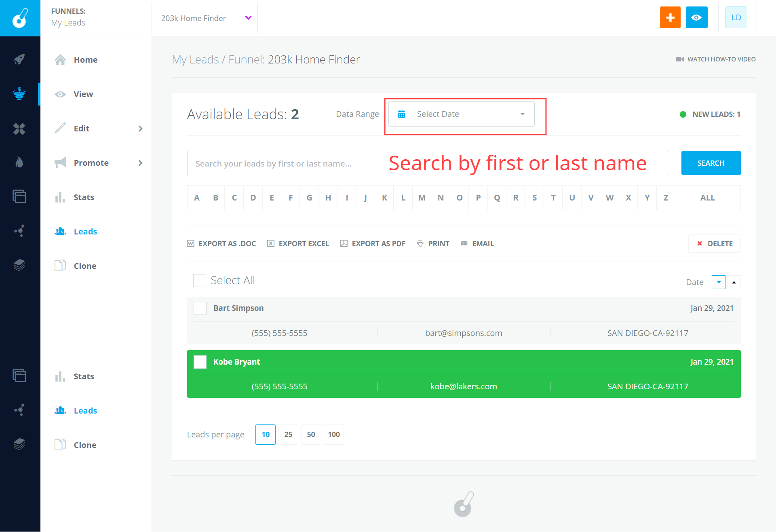Click the upper Leads people icon

tap(60, 231)
